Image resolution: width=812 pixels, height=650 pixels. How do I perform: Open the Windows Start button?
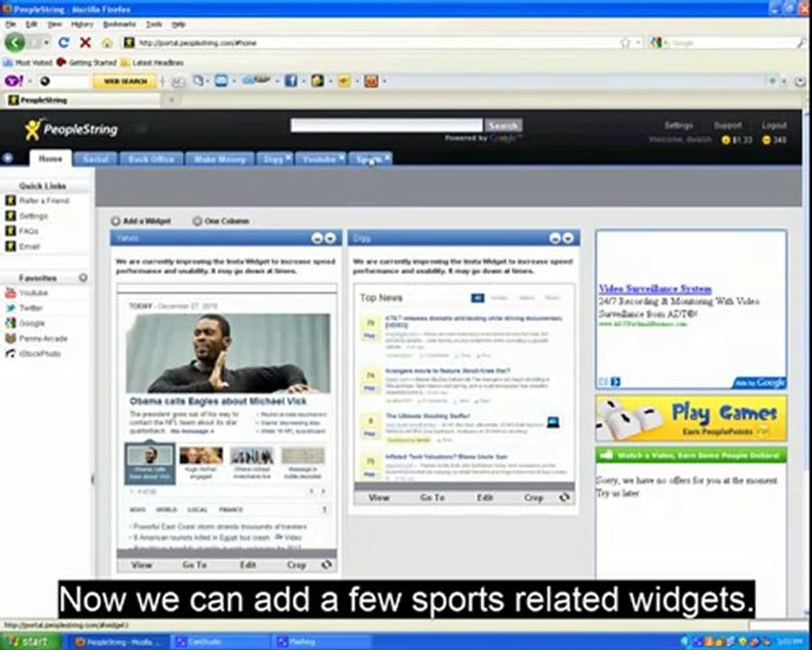(x=30, y=642)
